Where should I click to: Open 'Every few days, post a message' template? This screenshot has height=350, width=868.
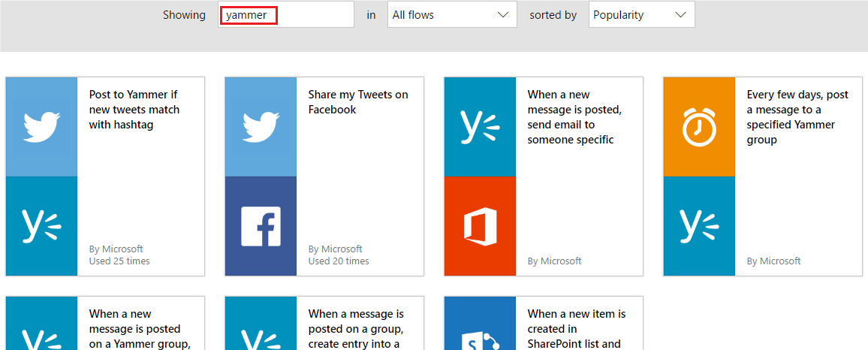point(797,117)
